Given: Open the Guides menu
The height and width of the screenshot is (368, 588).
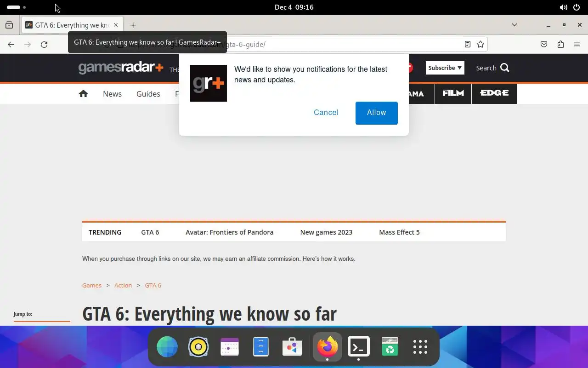Looking at the screenshot, I should pos(148,93).
